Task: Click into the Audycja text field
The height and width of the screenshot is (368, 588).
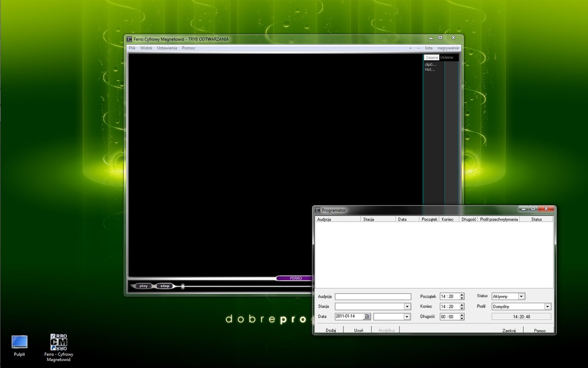Action: (373, 297)
